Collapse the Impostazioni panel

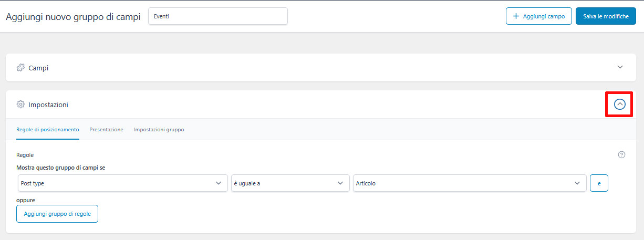point(620,105)
